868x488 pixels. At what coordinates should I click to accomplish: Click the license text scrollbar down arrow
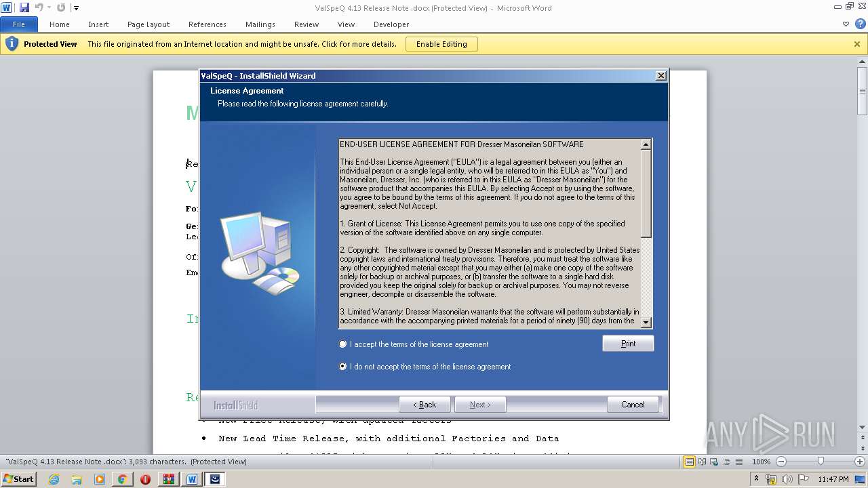pyautogui.click(x=646, y=323)
